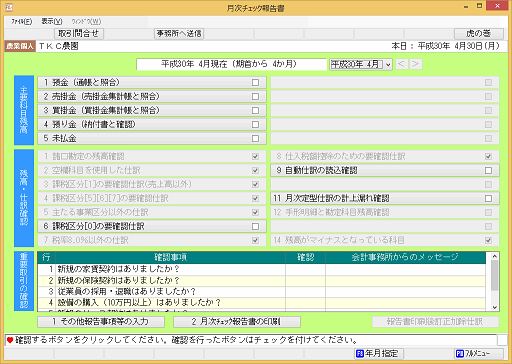512x364 pixels.
Task: Tick the 預金（通帳と照合） checkbox
Action: [x=255, y=82]
